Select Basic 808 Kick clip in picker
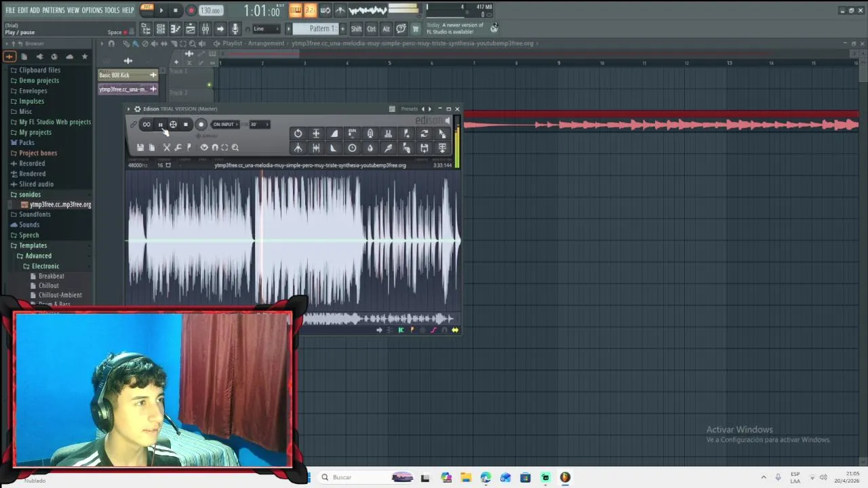This screenshot has height=488, width=868. 127,75
